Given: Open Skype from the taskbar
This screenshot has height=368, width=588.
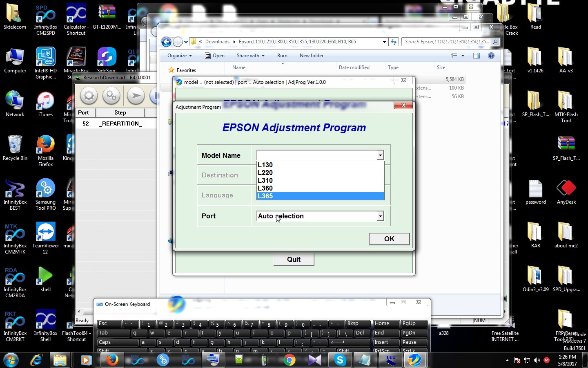Looking at the screenshot, I should [x=340, y=360].
